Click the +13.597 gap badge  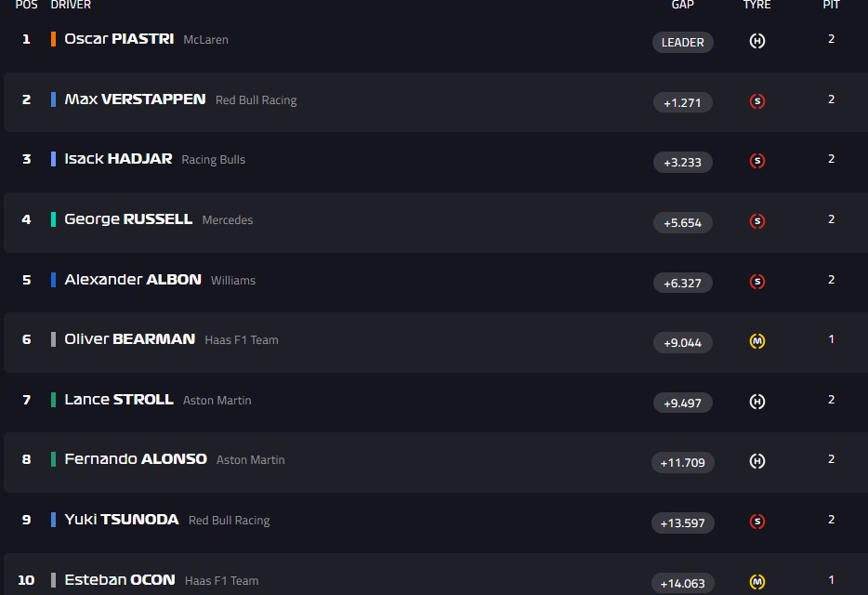pos(682,522)
